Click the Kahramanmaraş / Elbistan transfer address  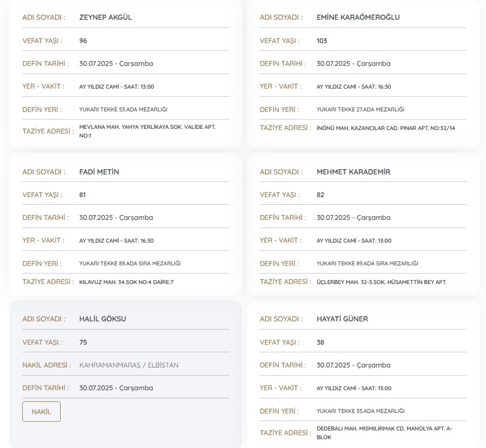click(129, 365)
